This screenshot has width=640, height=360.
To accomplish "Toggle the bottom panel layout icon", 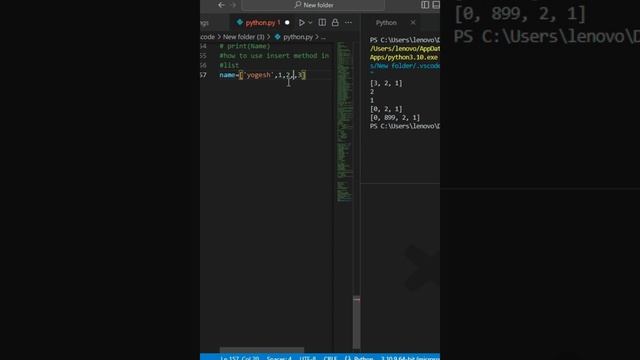I will pyautogui.click(x=436, y=5).
